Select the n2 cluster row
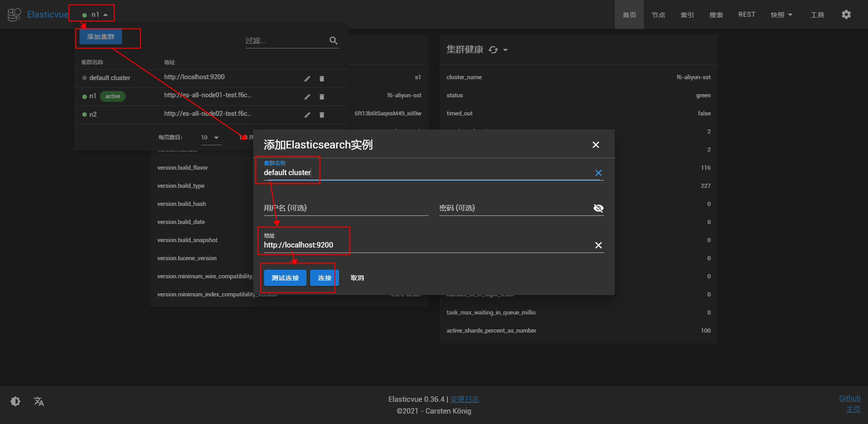868x424 pixels. (x=211, y=115)
